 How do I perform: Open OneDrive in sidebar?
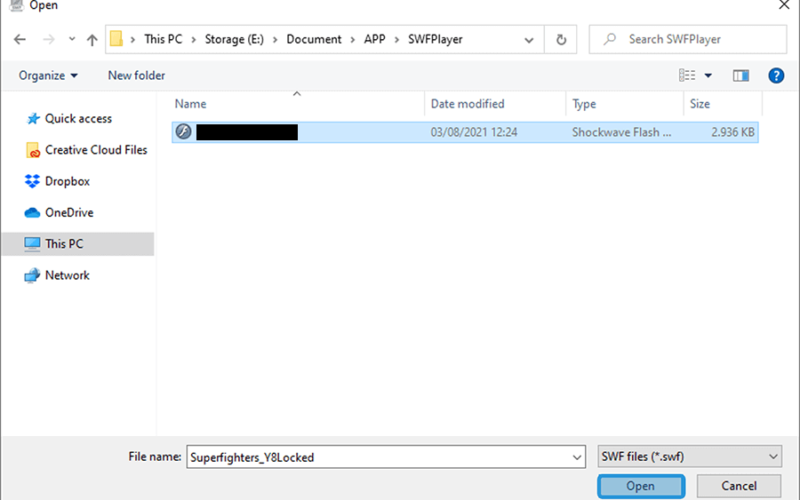click(x=69, y=212)
